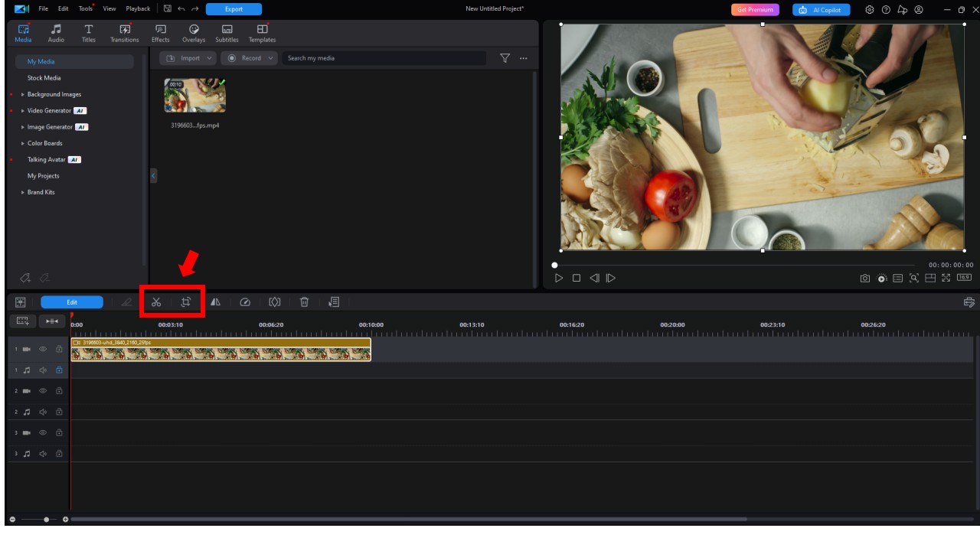Open the more clip options list icon

coord(334,302)
